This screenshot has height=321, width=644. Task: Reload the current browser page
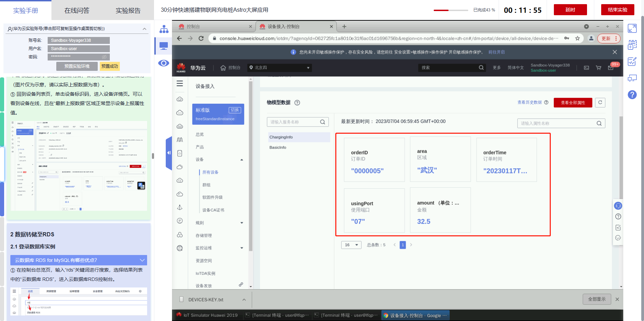[x=201, y=38]
